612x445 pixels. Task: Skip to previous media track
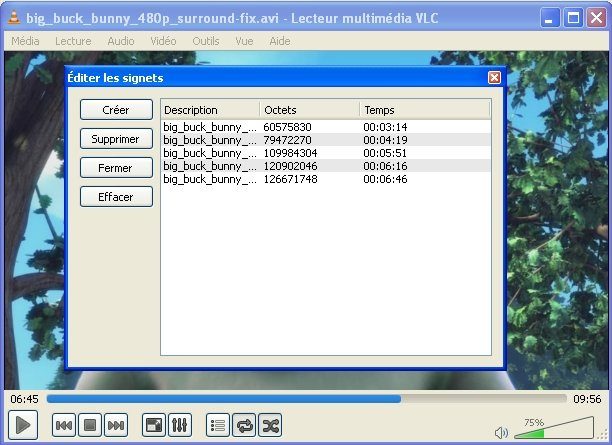point(64,425)
